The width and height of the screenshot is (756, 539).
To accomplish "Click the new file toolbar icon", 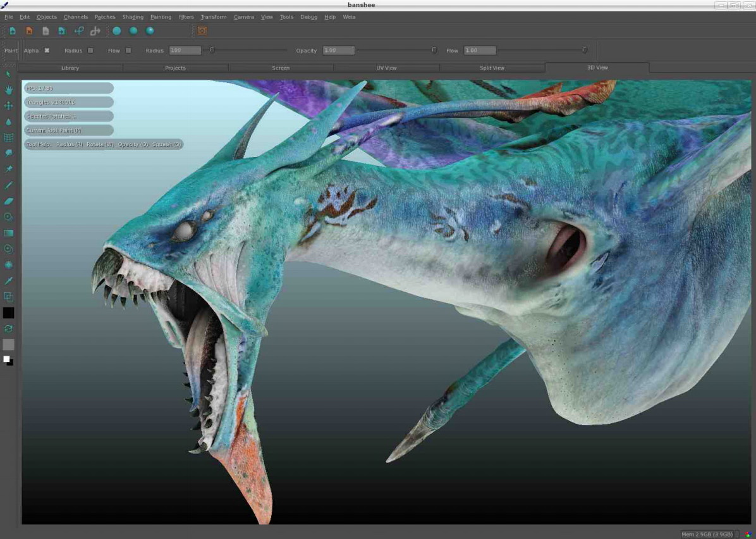I will point(13,30).
